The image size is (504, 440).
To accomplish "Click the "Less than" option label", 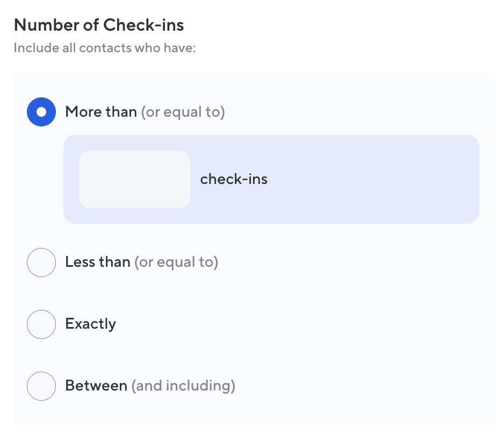I will (98, 262).
